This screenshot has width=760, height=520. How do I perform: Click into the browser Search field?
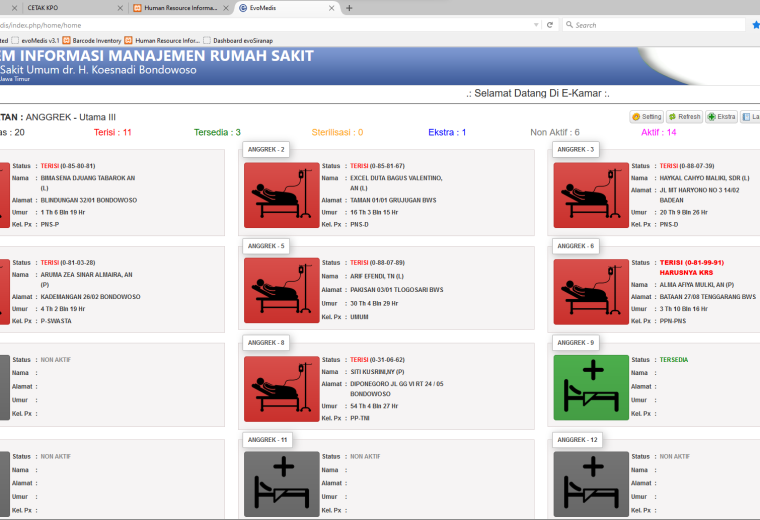click(654, 25)
